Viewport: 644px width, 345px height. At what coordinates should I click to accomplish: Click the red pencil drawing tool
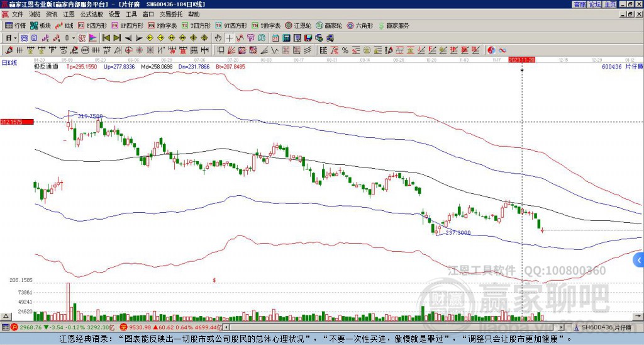pyautogui.click(x=9, y=50)
